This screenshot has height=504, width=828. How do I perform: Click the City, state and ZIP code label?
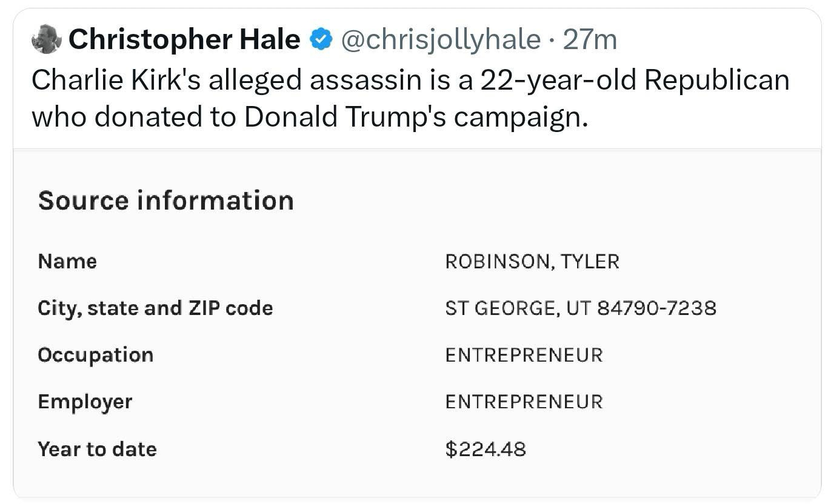(x=155, y=308)
